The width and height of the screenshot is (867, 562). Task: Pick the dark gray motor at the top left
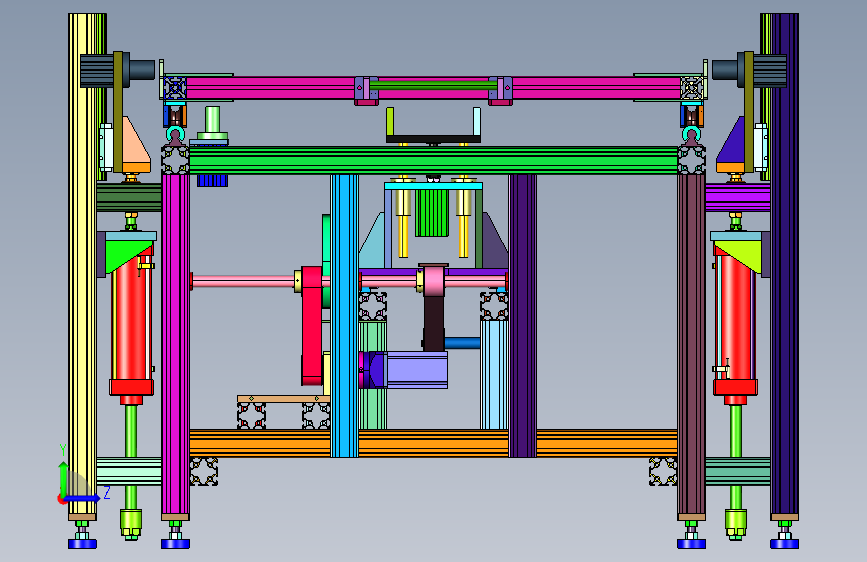[x=117, y=70]
